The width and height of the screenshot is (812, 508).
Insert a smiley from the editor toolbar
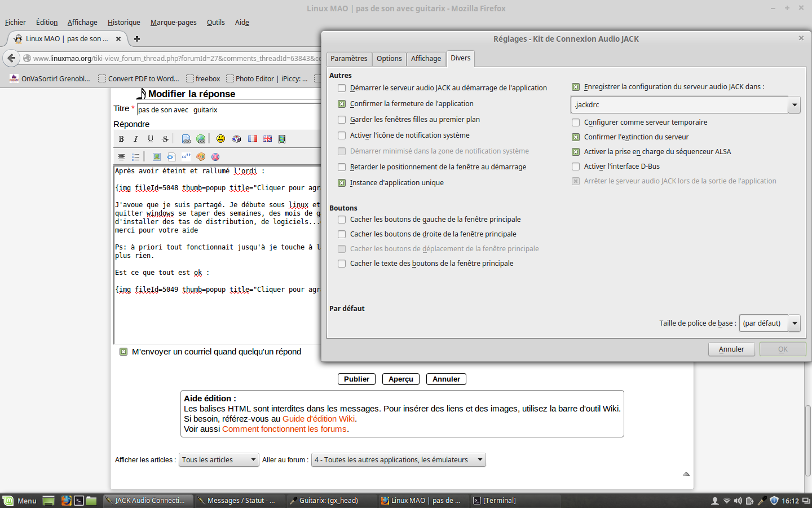click(x=220, y=139)
